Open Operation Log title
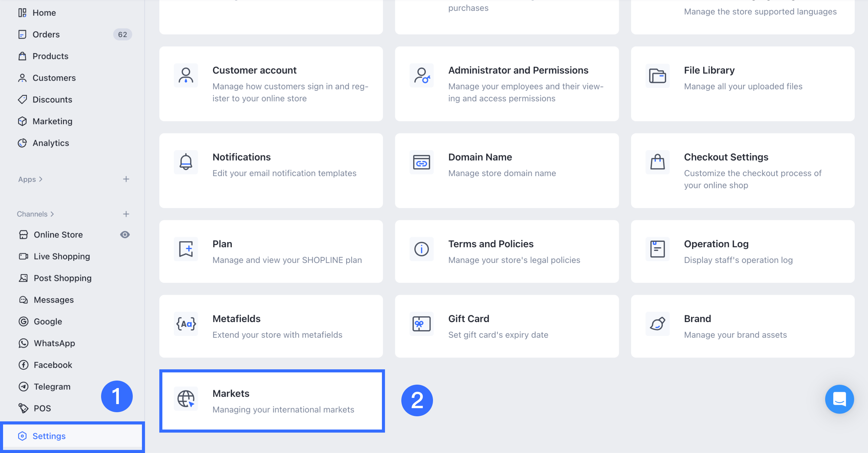 click(716, 244)
